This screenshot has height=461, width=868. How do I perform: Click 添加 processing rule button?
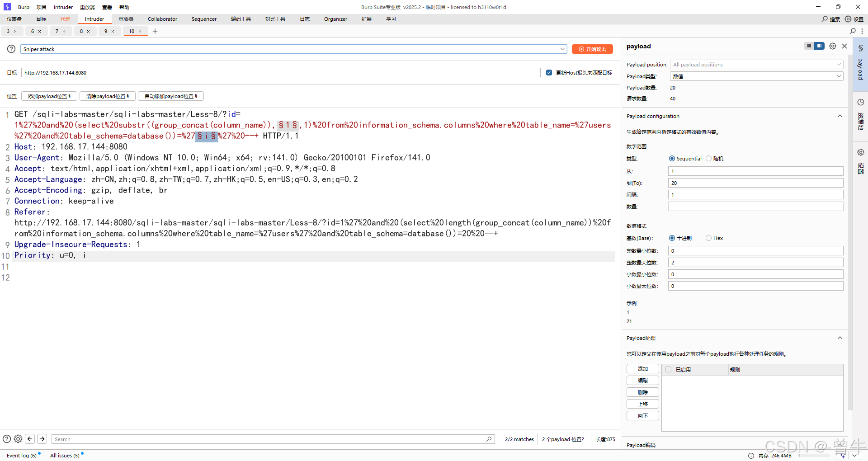tap(643, 369)
